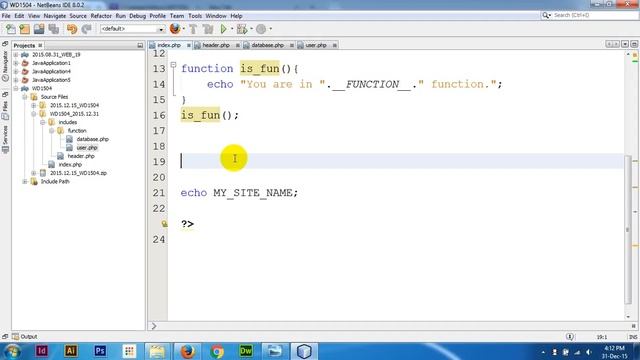Open the Services side panel tab
The image size is (640, 360).
pyautogui.click(x=5, y=139)
